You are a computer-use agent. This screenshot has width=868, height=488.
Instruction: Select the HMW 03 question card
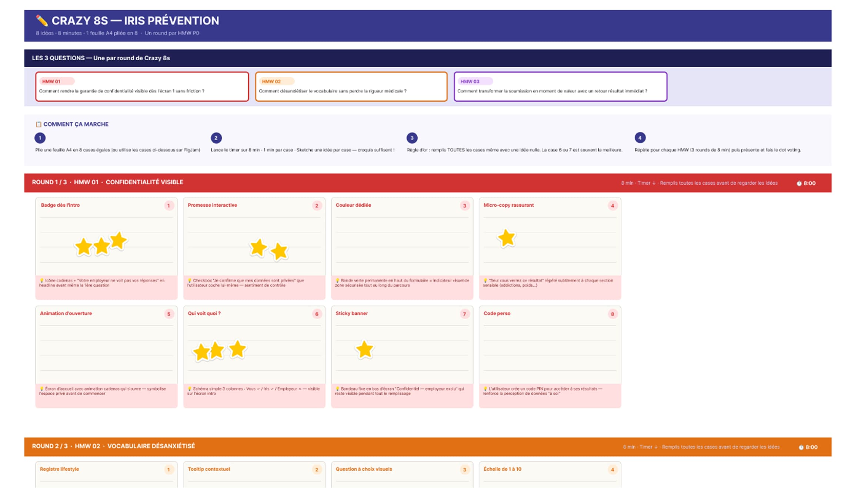point(560,87)
